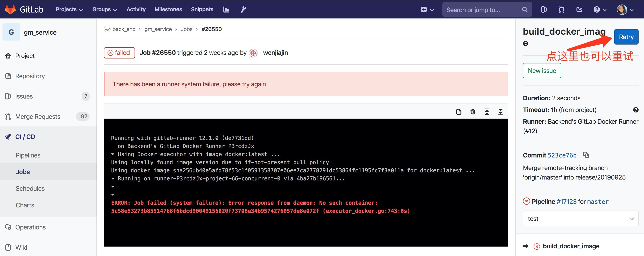Copy commit SHA with clipboard icon

point(586,155)
